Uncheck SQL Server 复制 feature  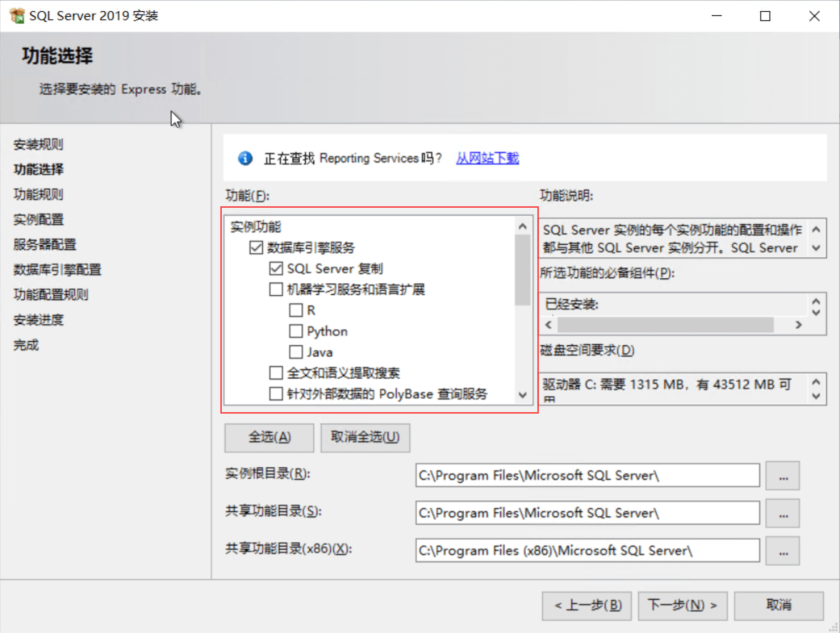pyautogui.click(x=275, y=268)
